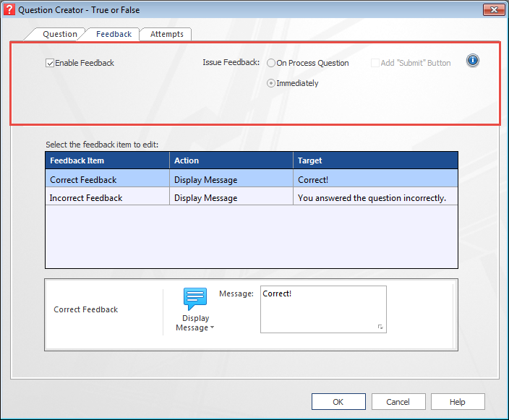The height and width of the screenshot is (420, 509).
Task: Select the On Process Question radio button
Action: pyautogui.click(x=271, y=63)
